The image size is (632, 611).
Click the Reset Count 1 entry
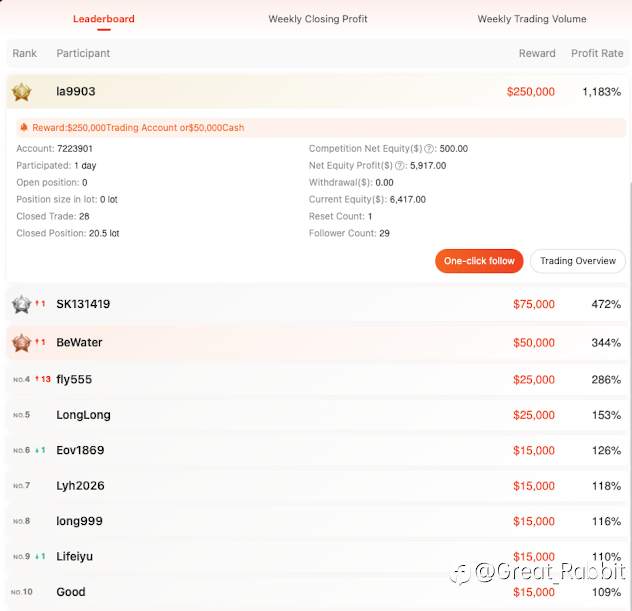click(x=340, y=216)
